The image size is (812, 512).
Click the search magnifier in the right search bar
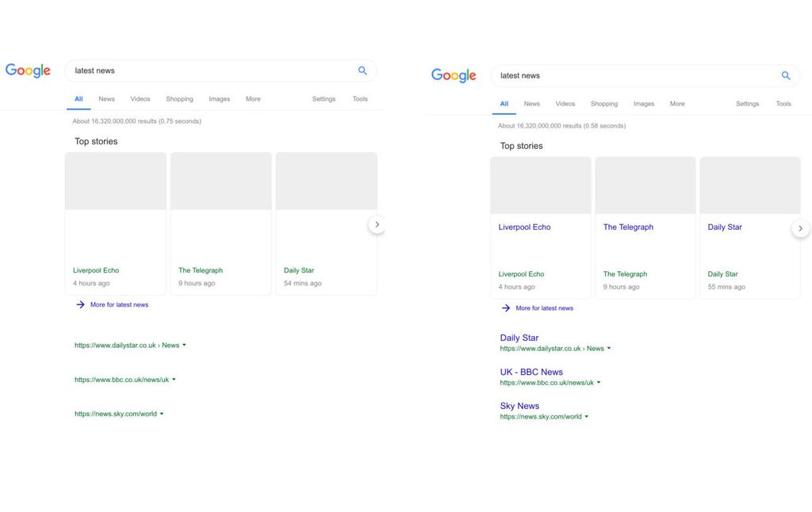point(786,75)
